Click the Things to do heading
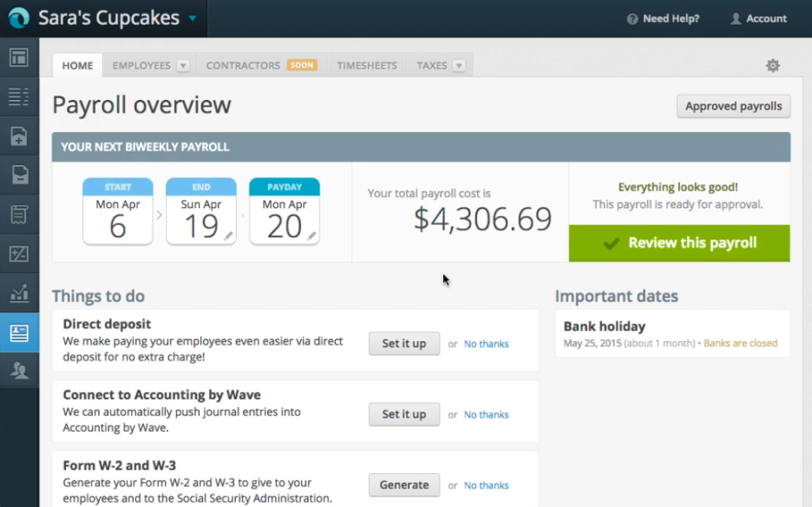Image resolution: width=812 pixels, height=507 pixels. click(x=98, y=296)
